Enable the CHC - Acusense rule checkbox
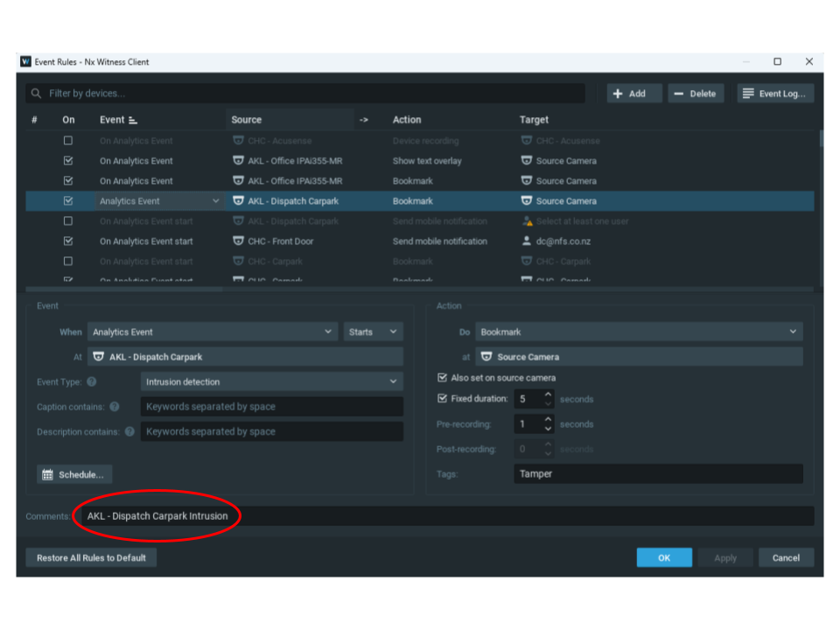 pos(68,140)
